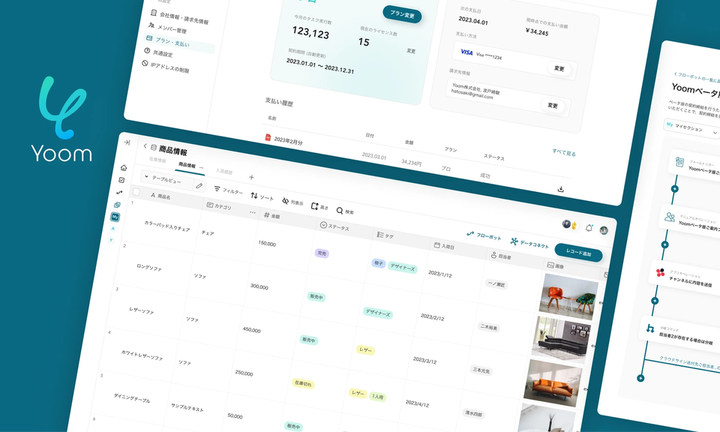This screenshot has height=432, width=720.
Task: Open the colorful chairs image thumbnail
Action: pos(568,296)
